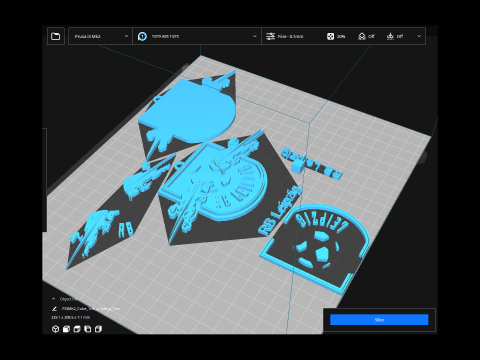This screenshot has width=480, height=360.
Task: Open file with the folder icon
Action: (56, 36)
